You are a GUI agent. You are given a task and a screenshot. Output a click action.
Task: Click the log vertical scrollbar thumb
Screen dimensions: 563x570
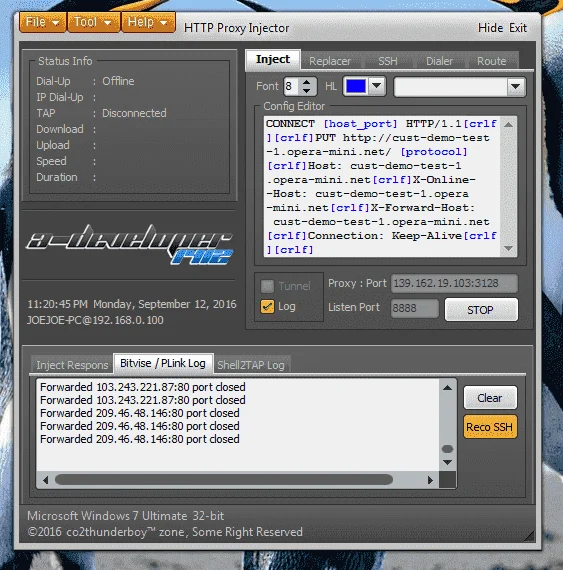point(447,449)
